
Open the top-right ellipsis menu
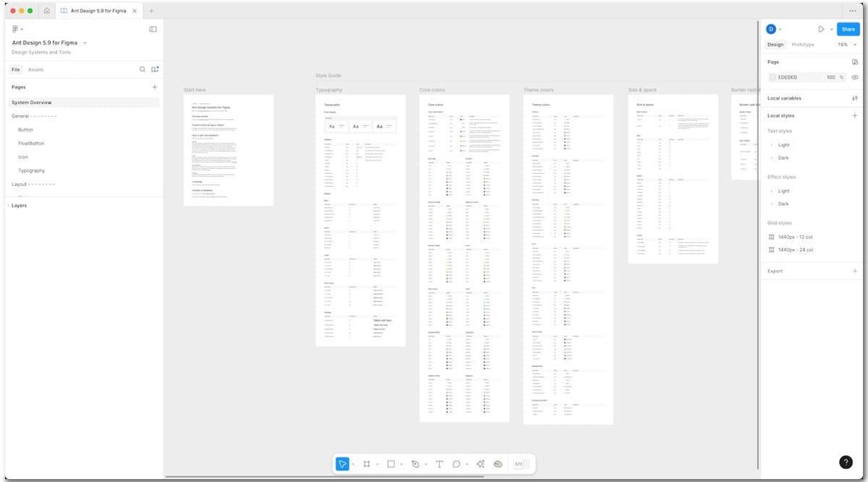853,11
